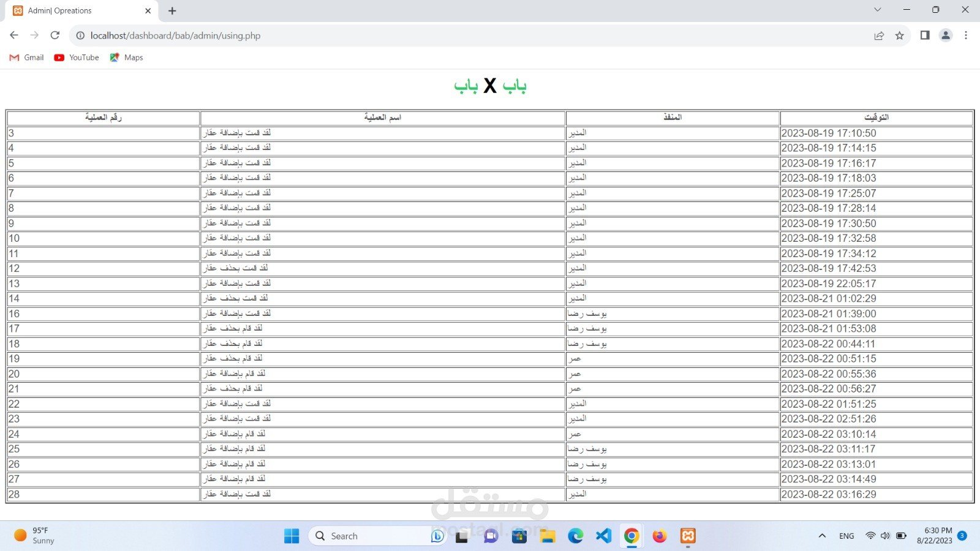Image resolution: width=980 pixels, height=551 pixels.
Task: Bookmark this page with the star icon
Action: coord(899,36)
